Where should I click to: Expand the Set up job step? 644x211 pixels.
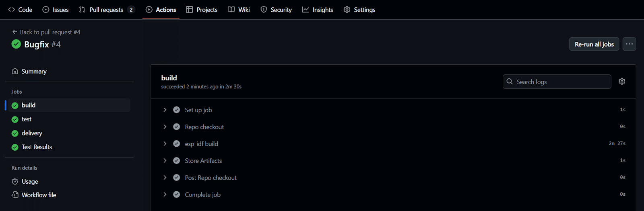(x=165, y=110)
